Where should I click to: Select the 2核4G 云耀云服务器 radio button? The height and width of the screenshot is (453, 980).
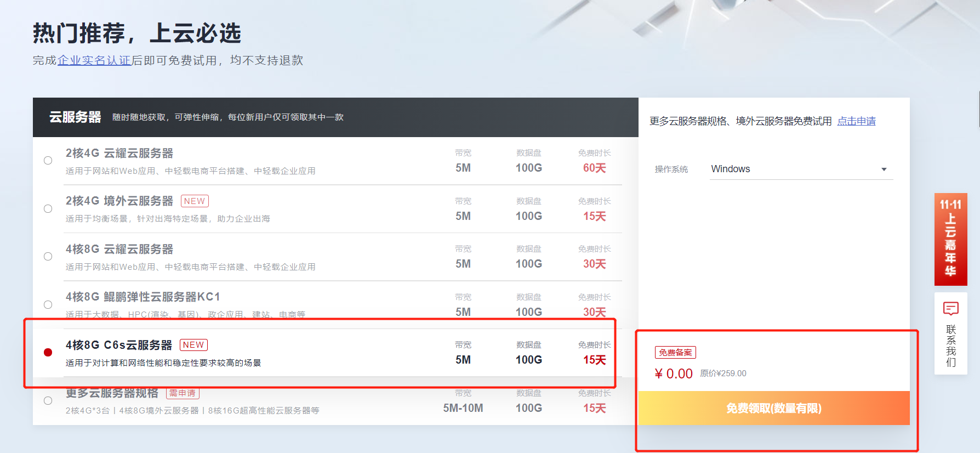(x=48, y=161)
